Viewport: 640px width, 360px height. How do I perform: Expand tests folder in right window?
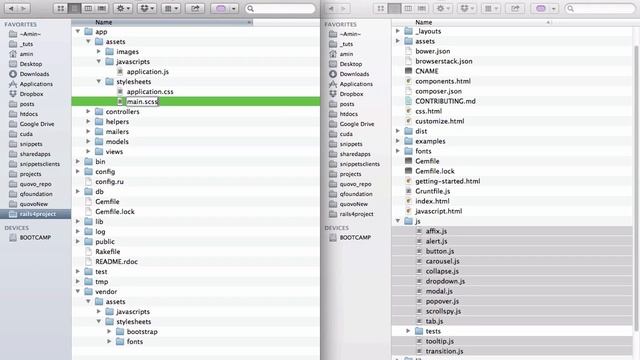click(x=408, y=331)
